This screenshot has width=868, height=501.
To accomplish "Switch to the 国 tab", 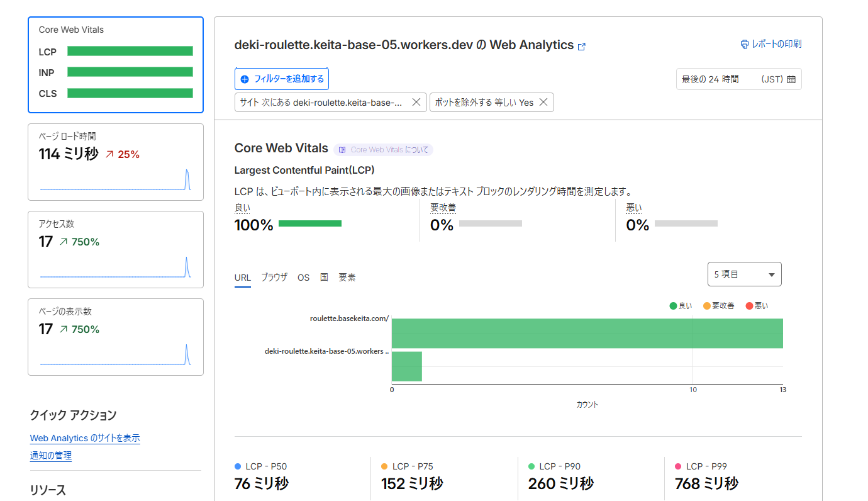I will 323,277.
